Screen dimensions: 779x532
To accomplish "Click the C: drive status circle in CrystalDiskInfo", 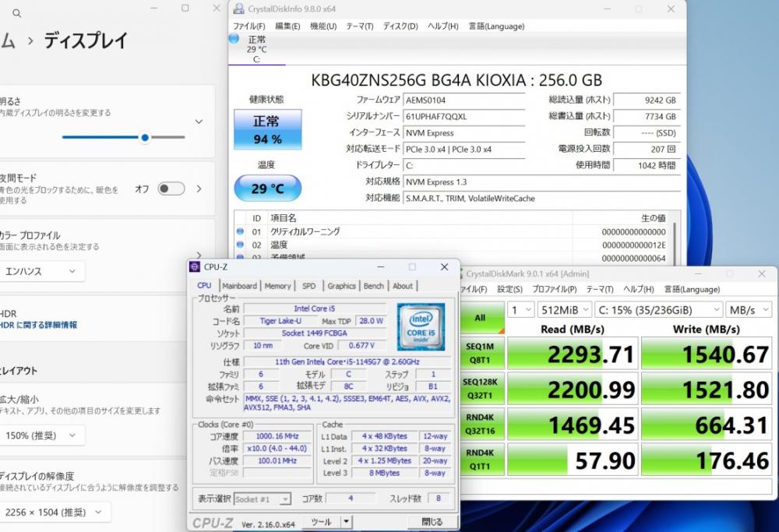I will (234, 39).
